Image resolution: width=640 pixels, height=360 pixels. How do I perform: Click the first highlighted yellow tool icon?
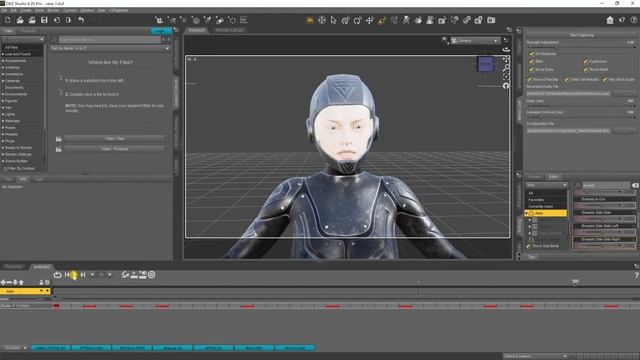[x=310, y=20]
